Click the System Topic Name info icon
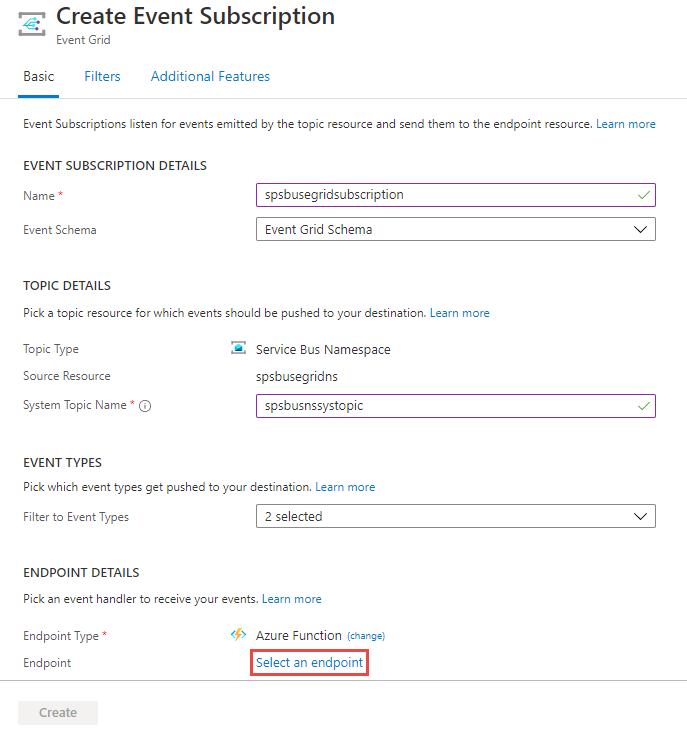The width and height of the screenshot is (687, 733). point(145,406)
